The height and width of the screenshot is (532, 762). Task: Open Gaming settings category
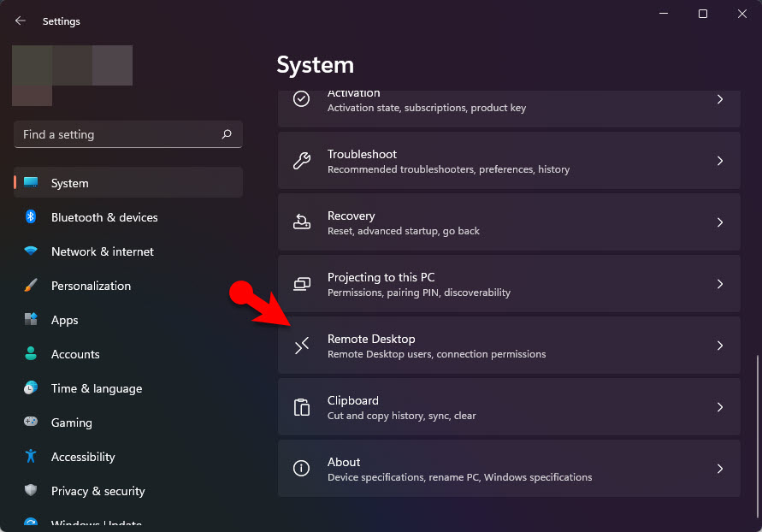pos(128,422)
